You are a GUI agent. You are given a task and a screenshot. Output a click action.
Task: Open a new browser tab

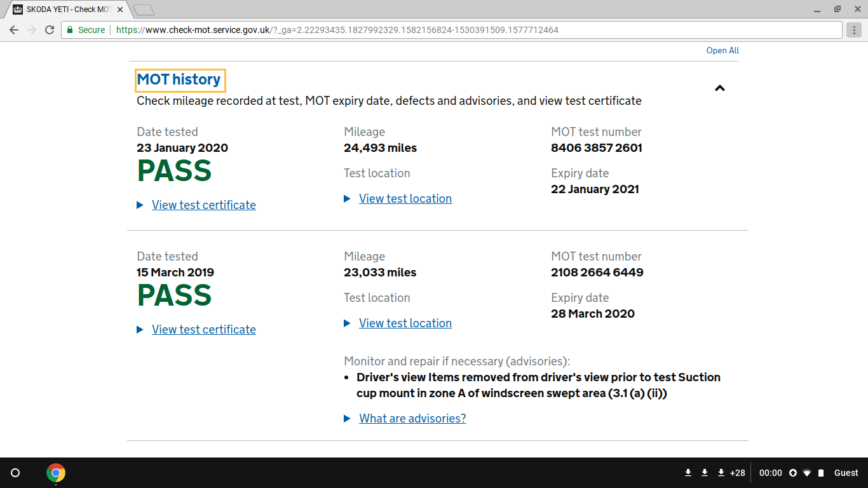coord(144,10)
